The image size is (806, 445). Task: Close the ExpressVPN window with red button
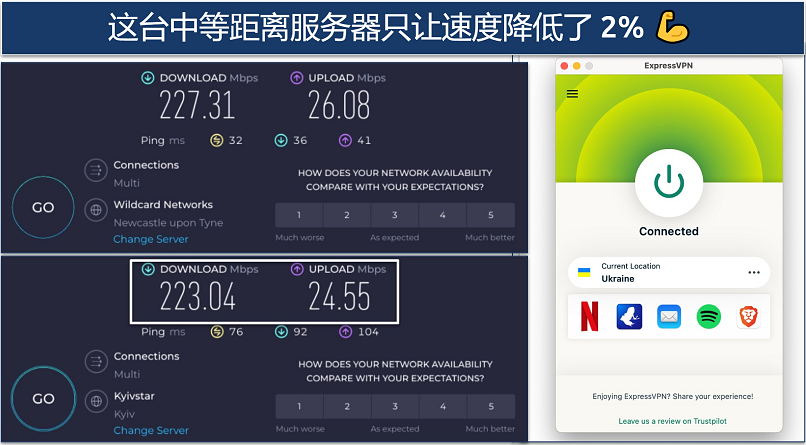click(564, 66)
